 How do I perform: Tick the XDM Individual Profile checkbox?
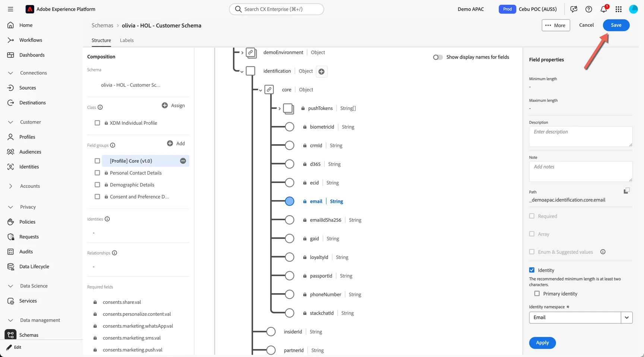(x=97, y=123)
